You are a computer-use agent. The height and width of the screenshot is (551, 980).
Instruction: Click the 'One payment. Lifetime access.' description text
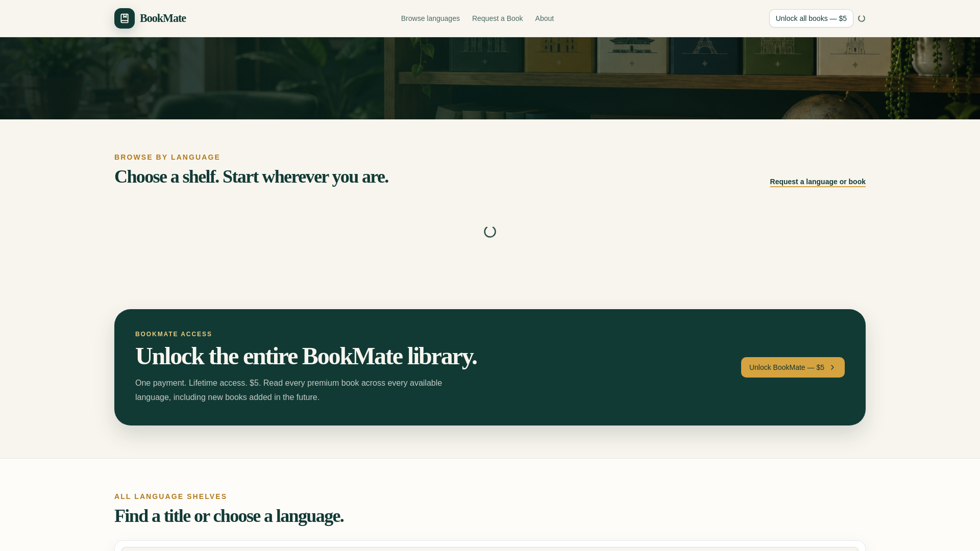click(x=289, y=390)
